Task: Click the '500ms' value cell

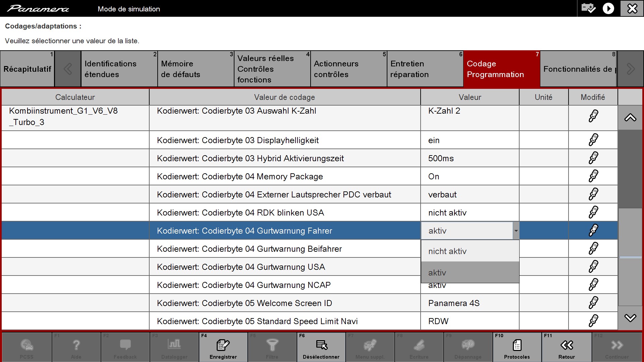Action: tap(470, 158)
